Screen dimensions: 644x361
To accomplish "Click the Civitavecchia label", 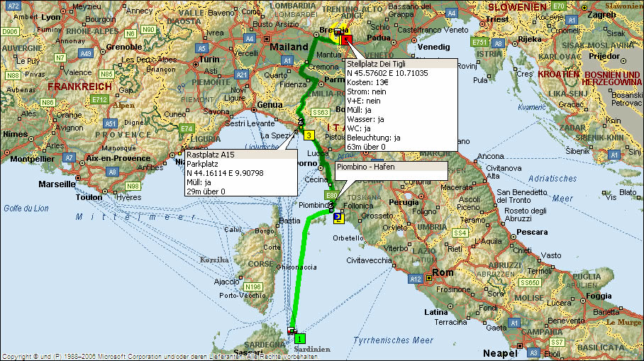I will pos(369,260).
